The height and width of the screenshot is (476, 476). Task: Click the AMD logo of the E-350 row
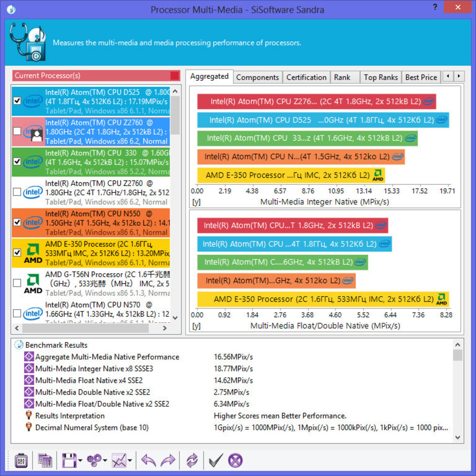[x=33, y=253]
